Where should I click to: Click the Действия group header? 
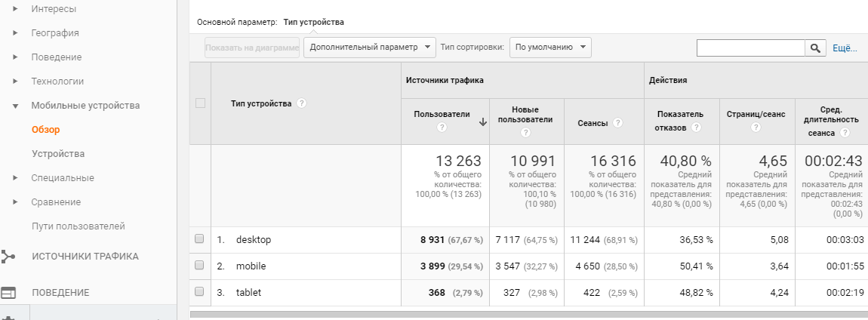point(668,80)
